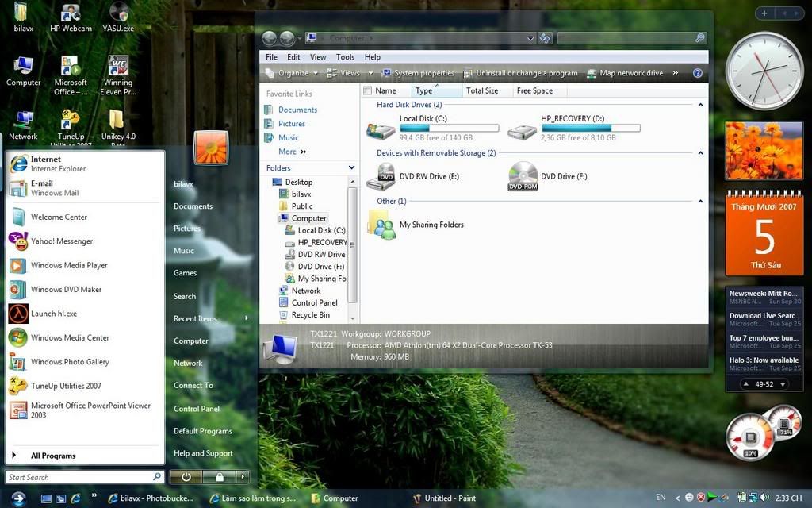Click the Start menu power button
812x508 pixels.
[x=186, y=477]
